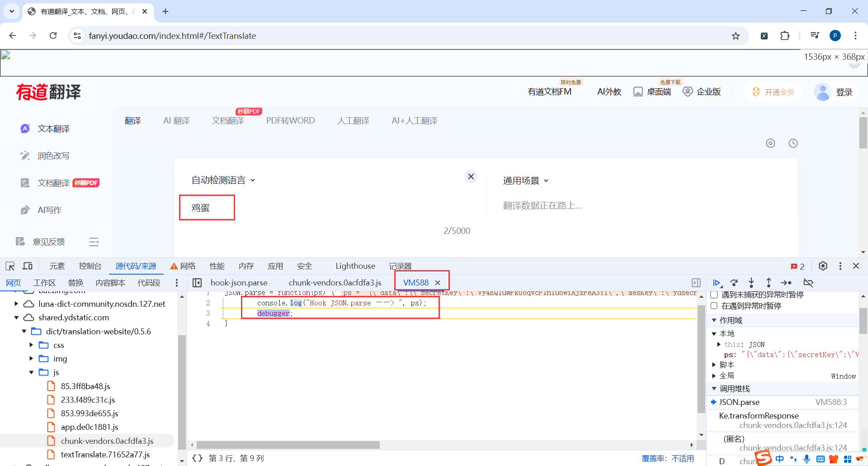The width and height of the screenshot is (868, 466).
Task: Open Chrome media control icon
Action: click(x=815, y=36)
